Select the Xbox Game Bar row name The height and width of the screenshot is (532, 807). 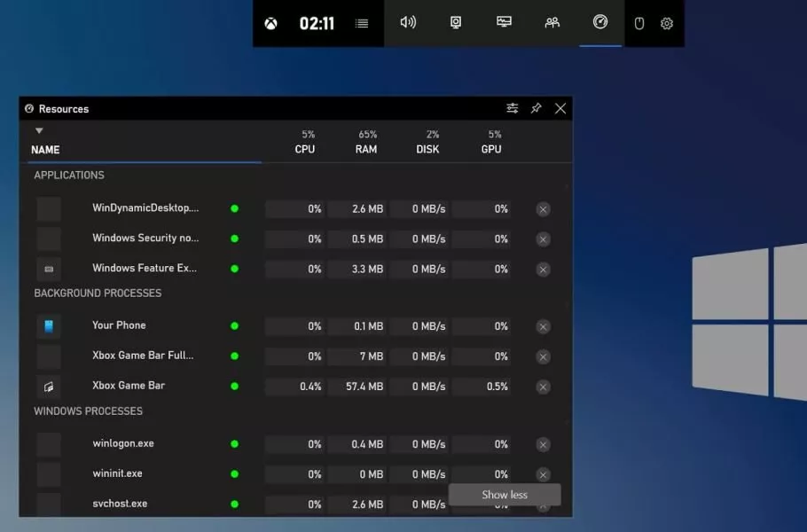click(x=129, y=386)
